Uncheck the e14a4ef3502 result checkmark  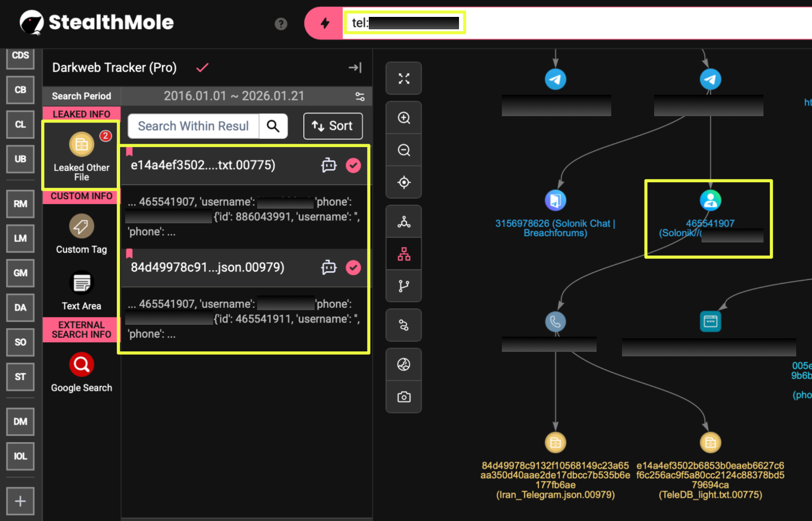point(354,165)
